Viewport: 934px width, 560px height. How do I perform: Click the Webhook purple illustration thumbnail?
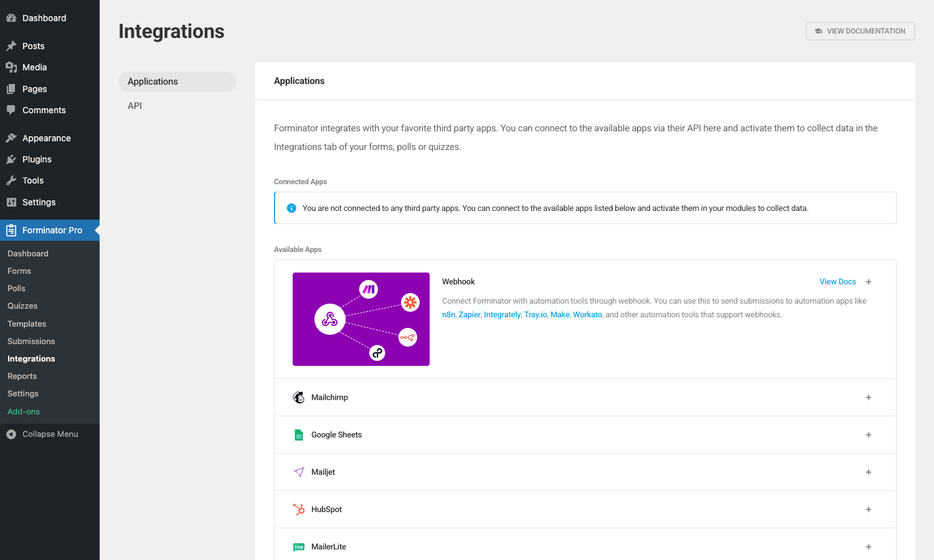(x=361, y=319)
